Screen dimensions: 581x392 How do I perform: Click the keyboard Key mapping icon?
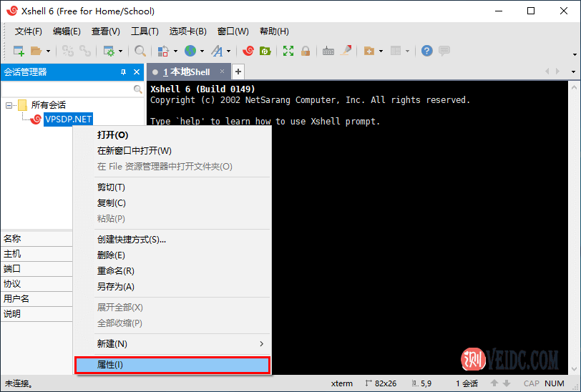pos(328,51)
